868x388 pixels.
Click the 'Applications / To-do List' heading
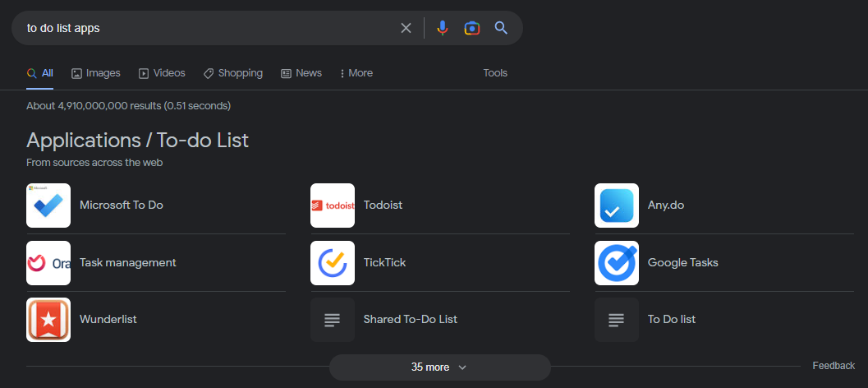137,141
